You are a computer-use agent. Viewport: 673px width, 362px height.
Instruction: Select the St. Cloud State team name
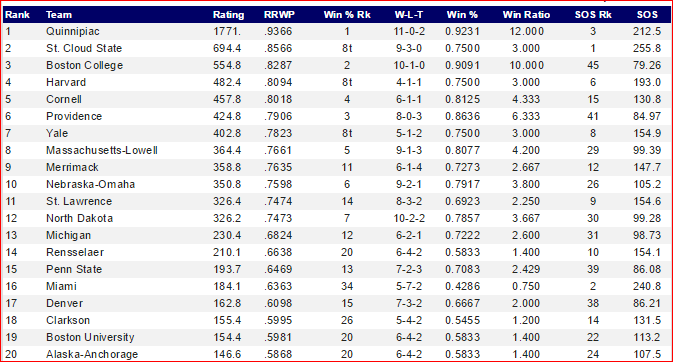[84, 48]
